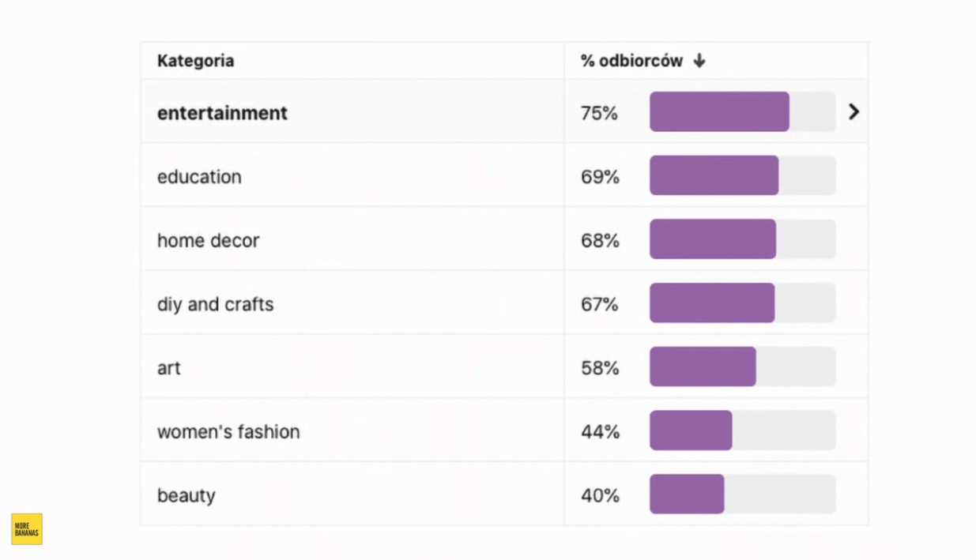Click the More Bananas logo
This screenshot has height=560, width=976.
click(27, 529)
